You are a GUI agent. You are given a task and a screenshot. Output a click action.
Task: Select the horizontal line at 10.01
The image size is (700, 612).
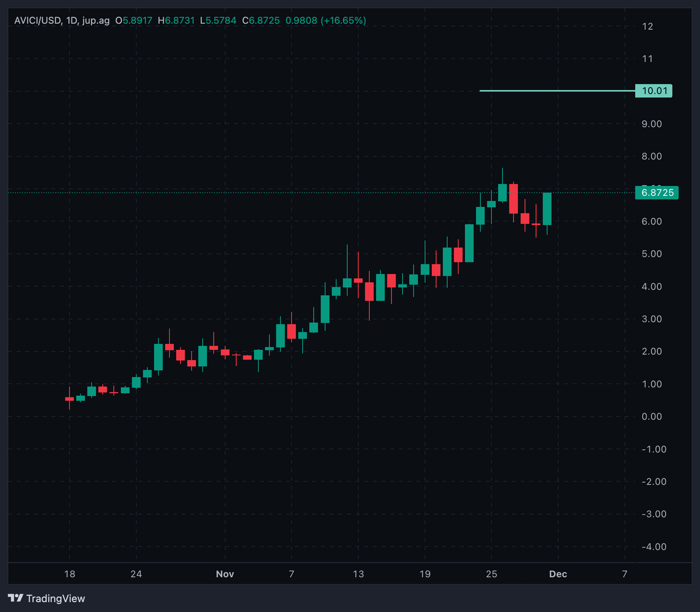pyautogui.click(x=557, y=91)
